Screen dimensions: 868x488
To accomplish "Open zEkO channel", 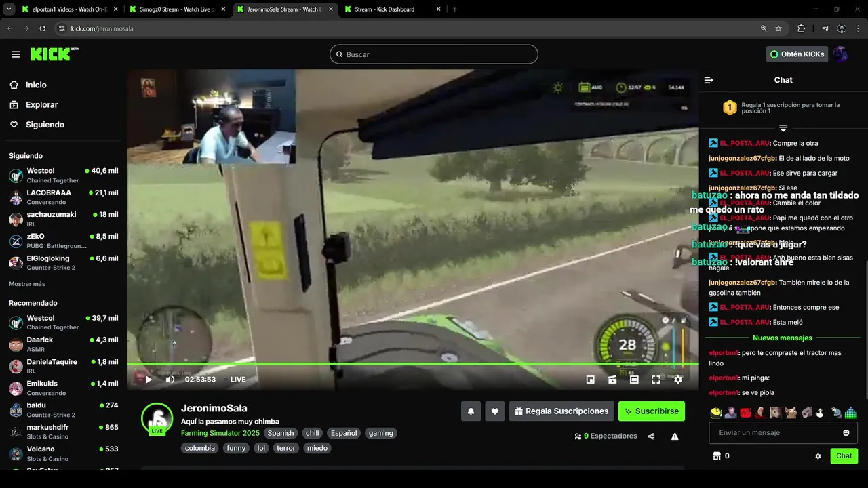I will (x=64, y=241).
